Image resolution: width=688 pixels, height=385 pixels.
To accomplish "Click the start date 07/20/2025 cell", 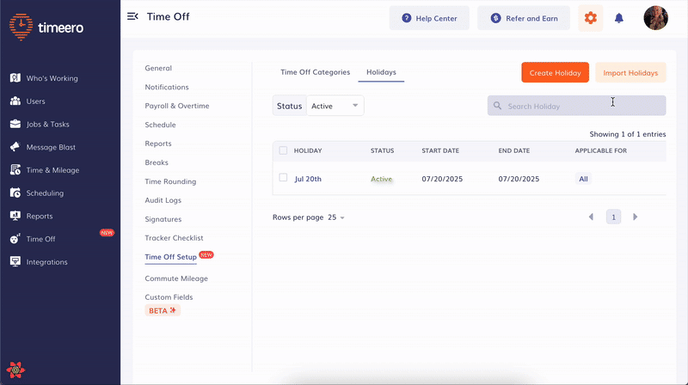I will (442, 179).
